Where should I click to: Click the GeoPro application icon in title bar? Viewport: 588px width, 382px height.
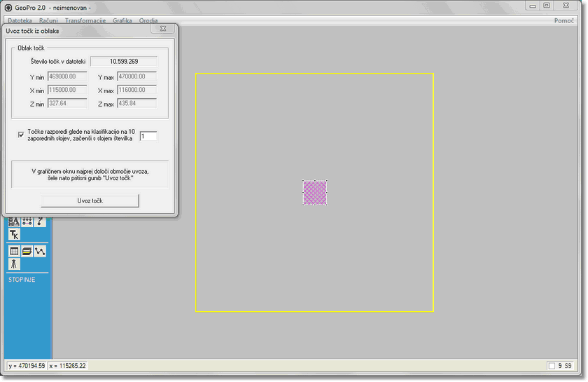8,6
